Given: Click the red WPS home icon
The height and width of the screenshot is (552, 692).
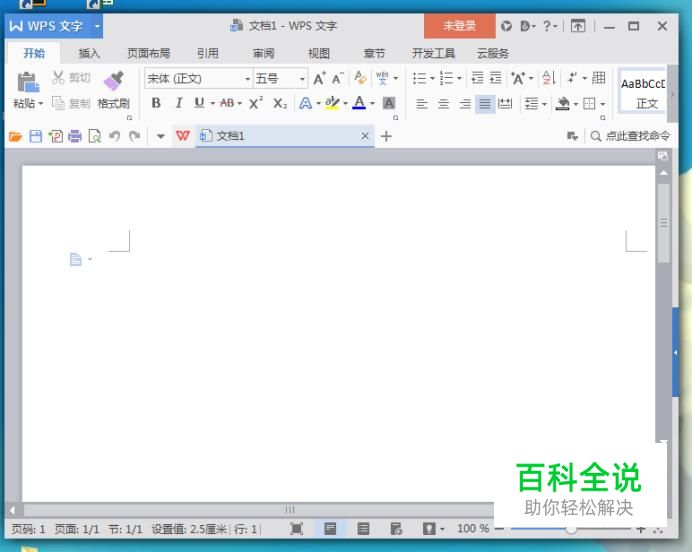Looking at the screenshot, I should (183, 136).
